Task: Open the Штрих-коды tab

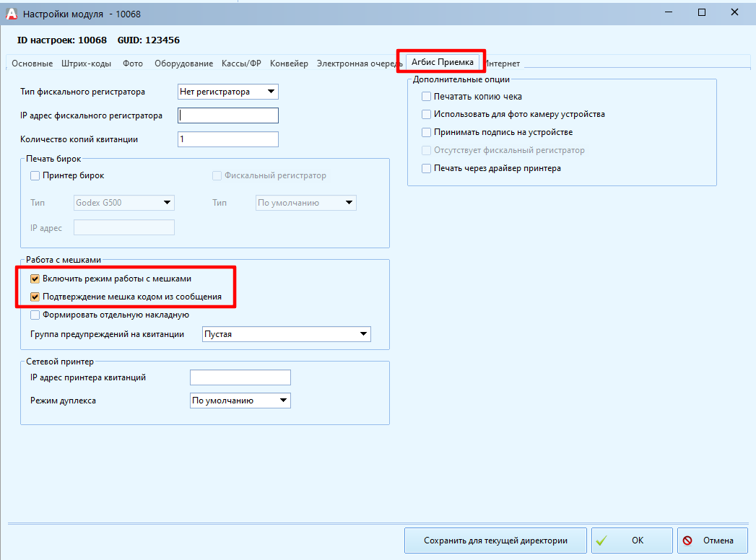Action: pos(87,64)
